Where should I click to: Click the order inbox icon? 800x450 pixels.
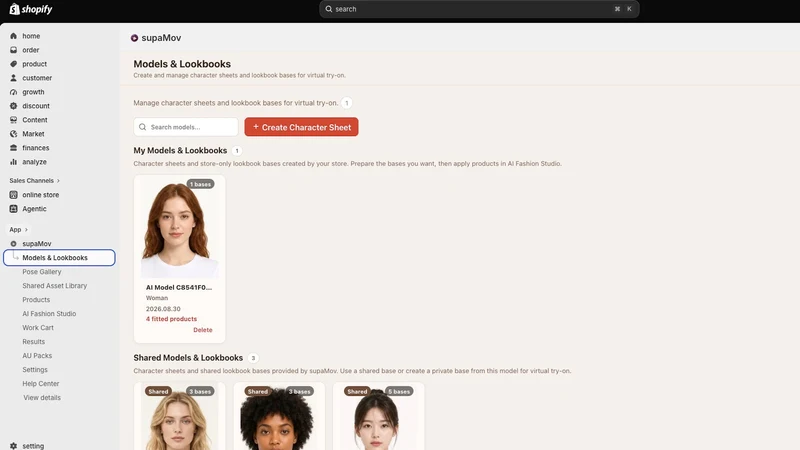[13, 50]
